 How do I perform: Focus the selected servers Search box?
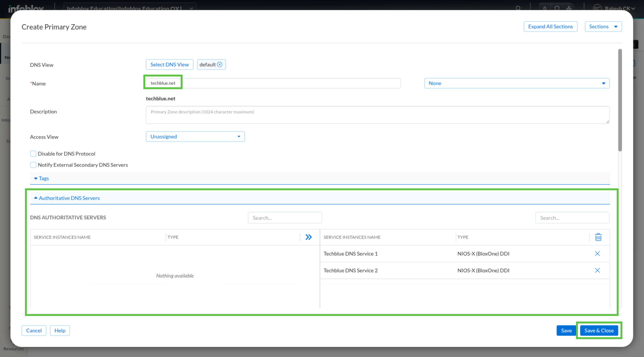tap(572, 218)
